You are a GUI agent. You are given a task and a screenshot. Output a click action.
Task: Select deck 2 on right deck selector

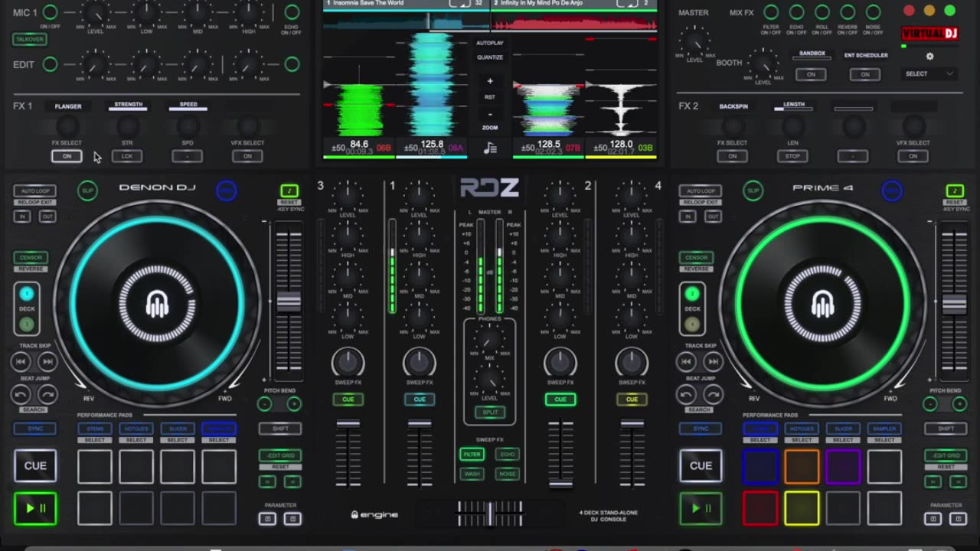(x=692, y=294)
